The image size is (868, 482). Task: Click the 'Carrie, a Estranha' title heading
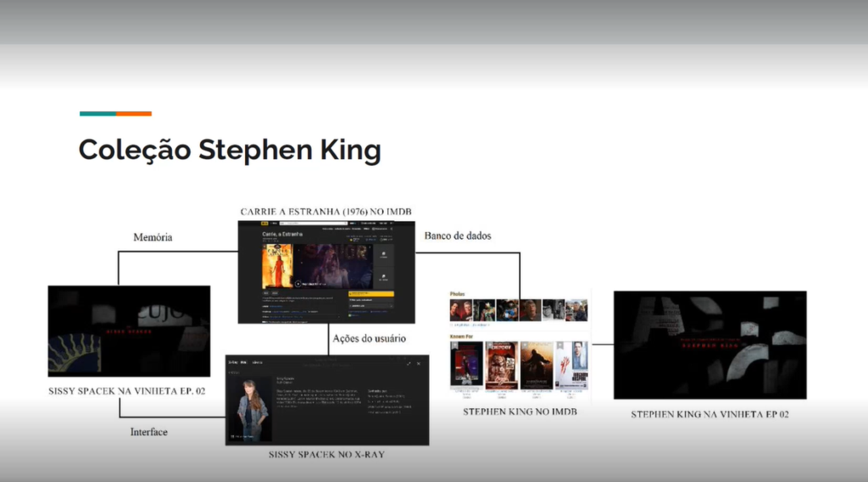(282, 234)
